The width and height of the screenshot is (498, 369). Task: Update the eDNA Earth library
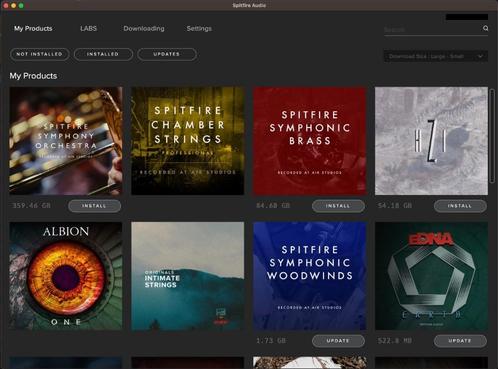pos(460,341)
